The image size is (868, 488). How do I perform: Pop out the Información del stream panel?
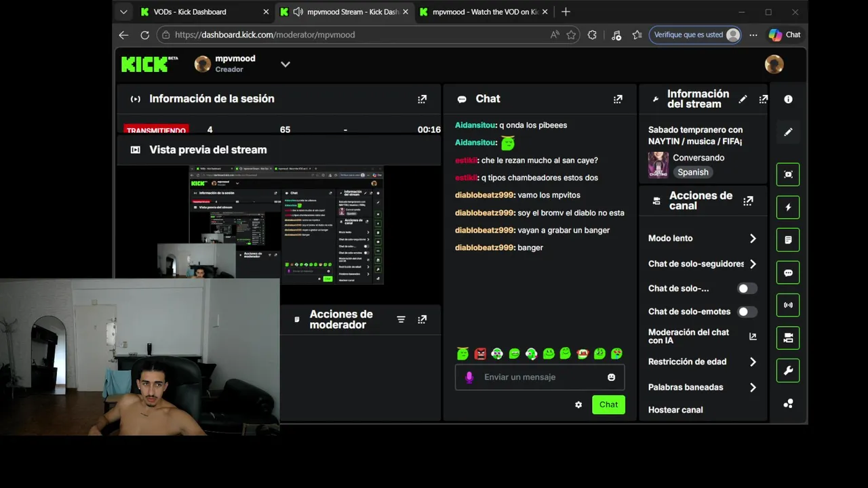point(763,99)
